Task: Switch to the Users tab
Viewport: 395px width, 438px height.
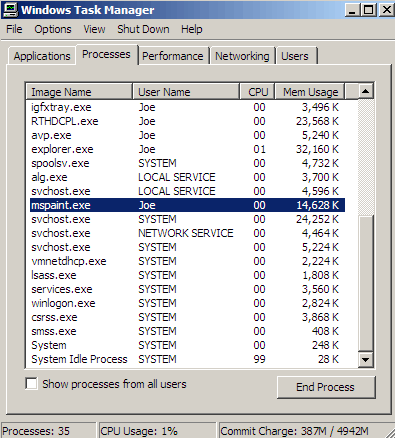Action: pyautogui.click(x=295, y=56)
